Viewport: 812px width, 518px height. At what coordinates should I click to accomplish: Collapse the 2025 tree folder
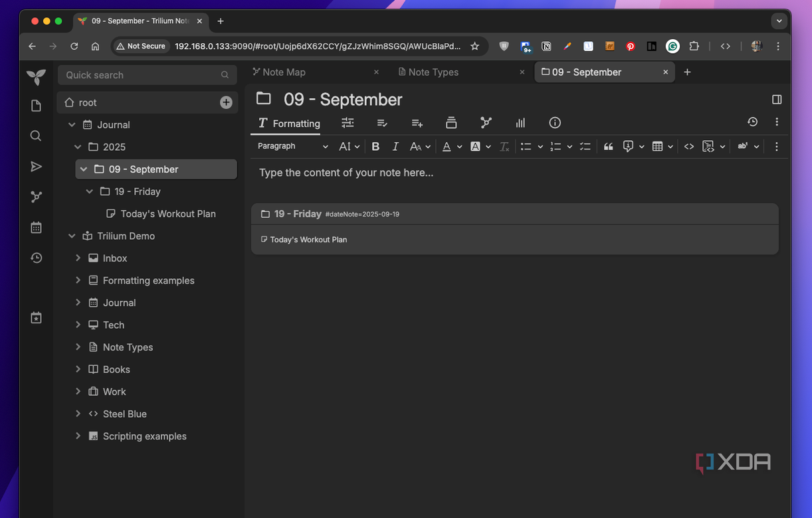78,147
